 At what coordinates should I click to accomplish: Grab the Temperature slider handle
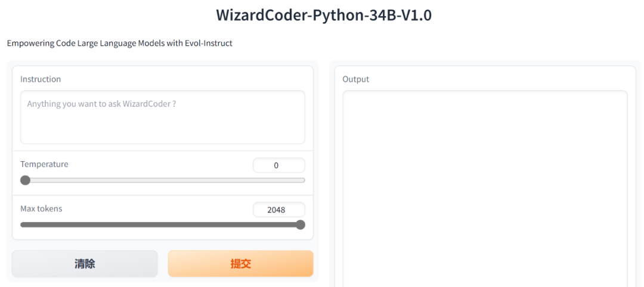pos(26,180)
